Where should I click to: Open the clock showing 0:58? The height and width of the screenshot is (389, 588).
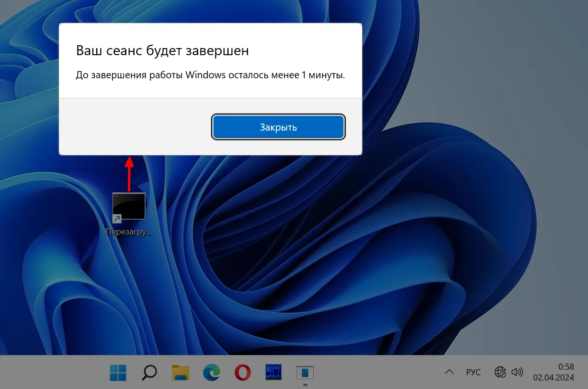[566, 366]
